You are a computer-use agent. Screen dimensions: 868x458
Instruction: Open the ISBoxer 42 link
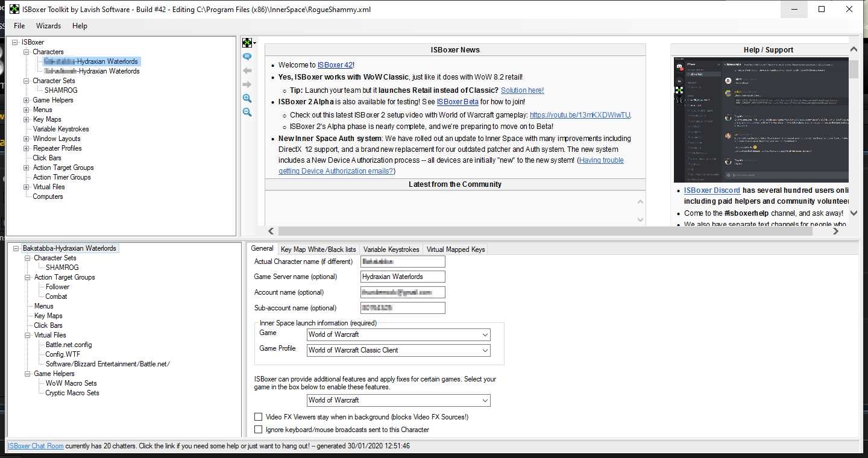[335, 65]
